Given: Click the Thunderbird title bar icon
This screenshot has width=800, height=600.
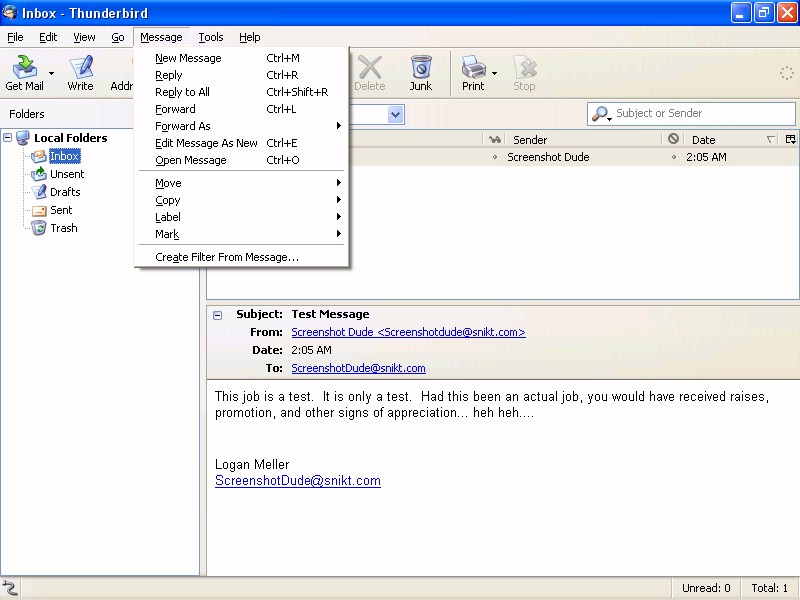Looking at the screenshot, I should click(10, 12).
